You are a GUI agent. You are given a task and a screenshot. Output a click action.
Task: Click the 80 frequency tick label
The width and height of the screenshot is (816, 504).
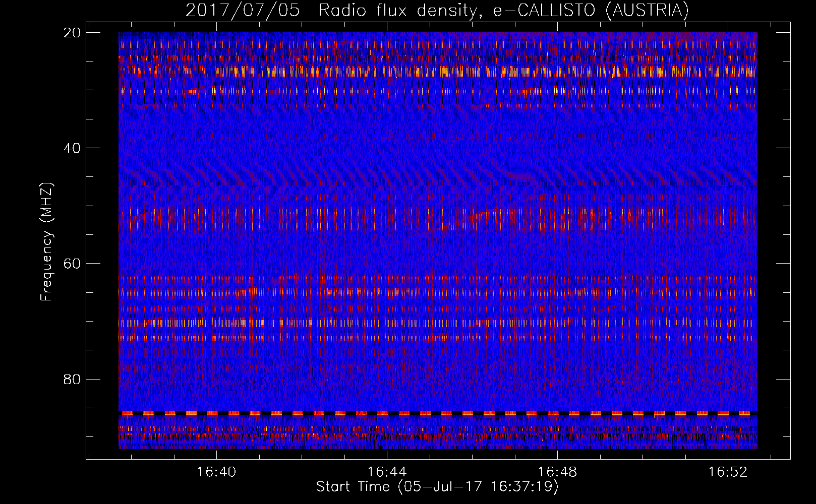tap(73, 379)
